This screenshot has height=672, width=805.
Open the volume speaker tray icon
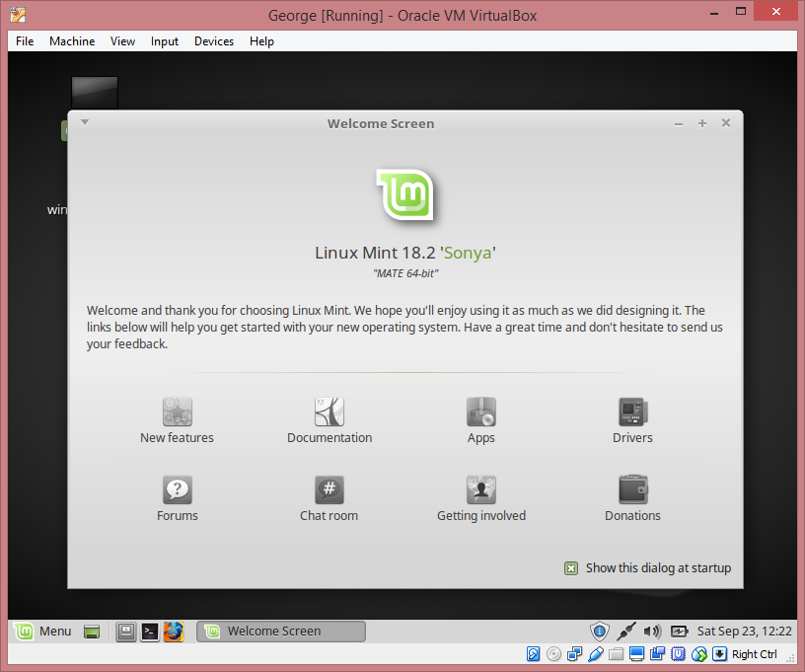(x=652, y=631)
